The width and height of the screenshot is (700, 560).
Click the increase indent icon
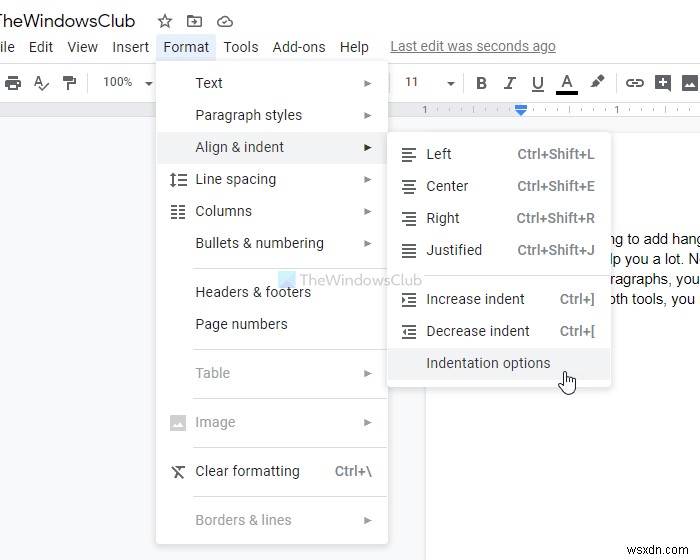point(408,300)
